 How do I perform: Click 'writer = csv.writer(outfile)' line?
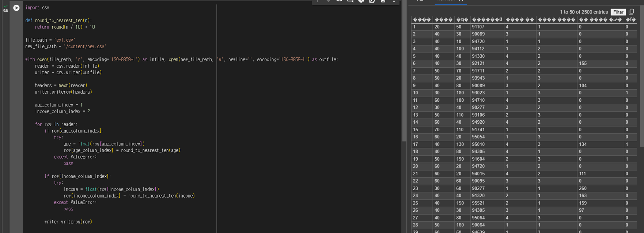pos(68,72)
